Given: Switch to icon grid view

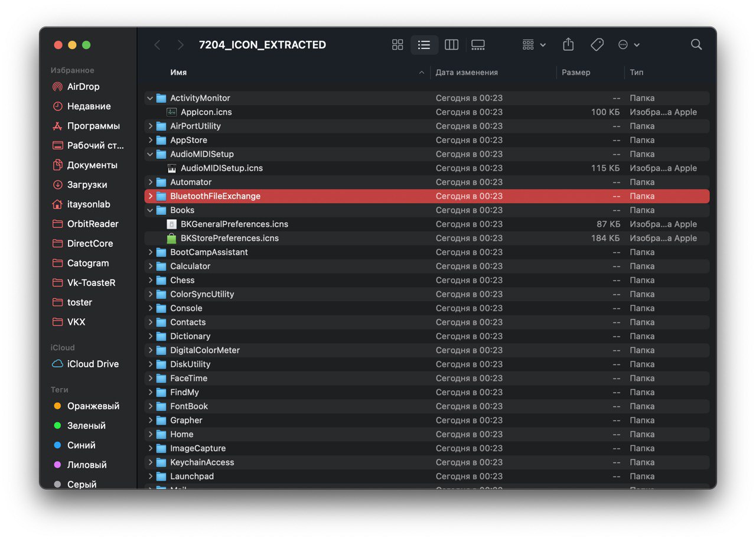Looking at the screenshot, I should pyautogui.click(x=397, y=45).
